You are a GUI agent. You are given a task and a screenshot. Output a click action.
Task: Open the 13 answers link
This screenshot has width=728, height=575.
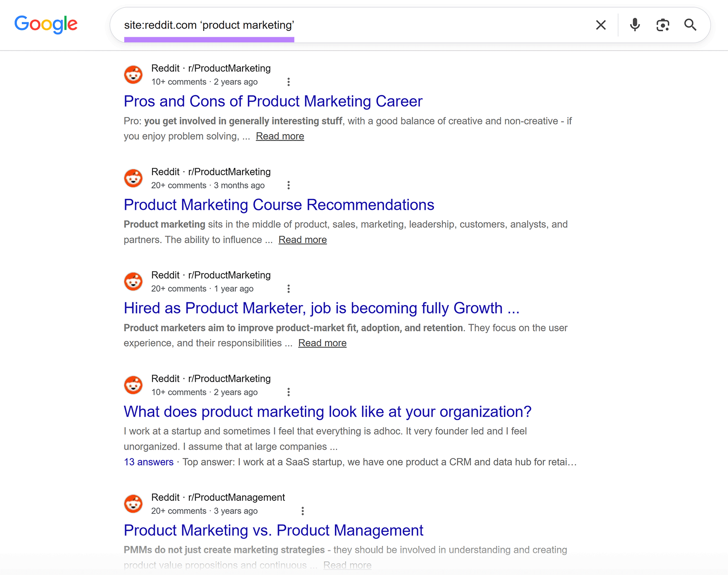click(149, 462)
